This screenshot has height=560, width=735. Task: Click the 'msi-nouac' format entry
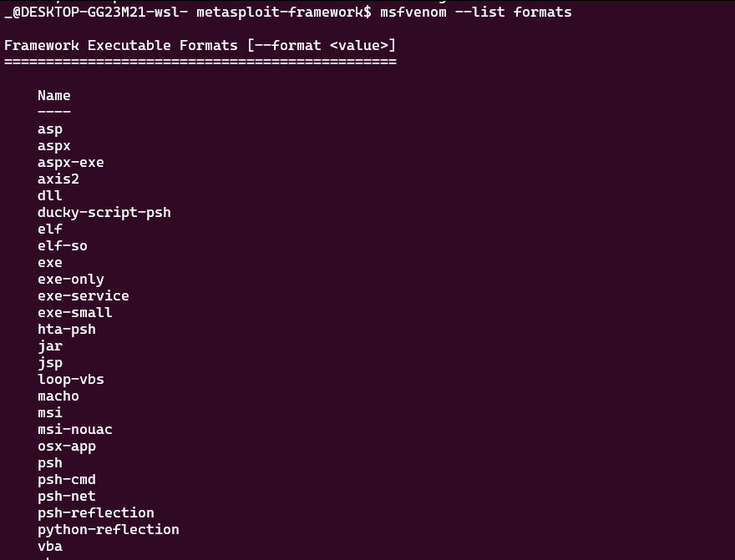click(75, 429)
